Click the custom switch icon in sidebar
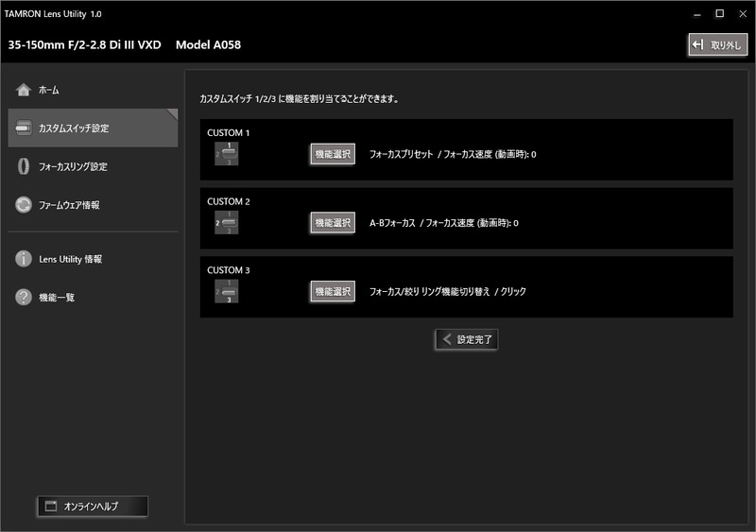Image resolution: width=756 pixels, height=532 pixels. pos(23,128)
